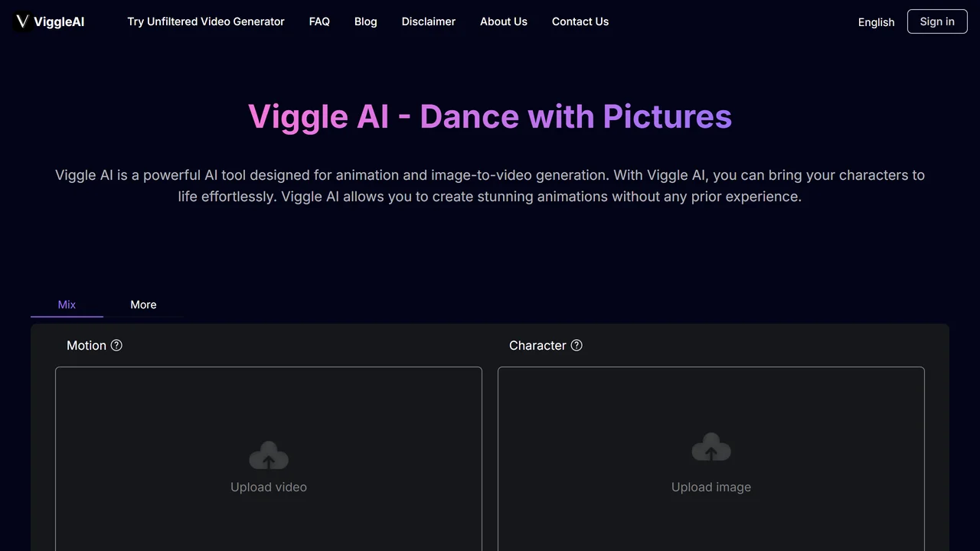Click the Upload video cloud icon
Viewport: 980px width, 551px height.
pos(269,455)
